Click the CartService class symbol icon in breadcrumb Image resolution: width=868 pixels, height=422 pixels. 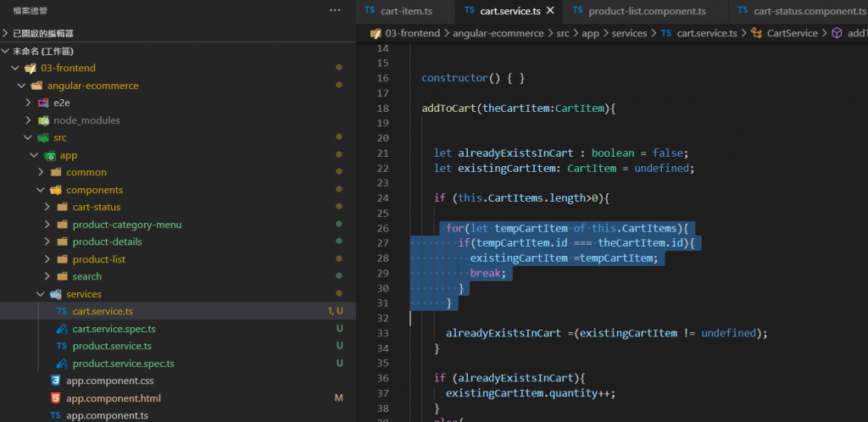756,33
